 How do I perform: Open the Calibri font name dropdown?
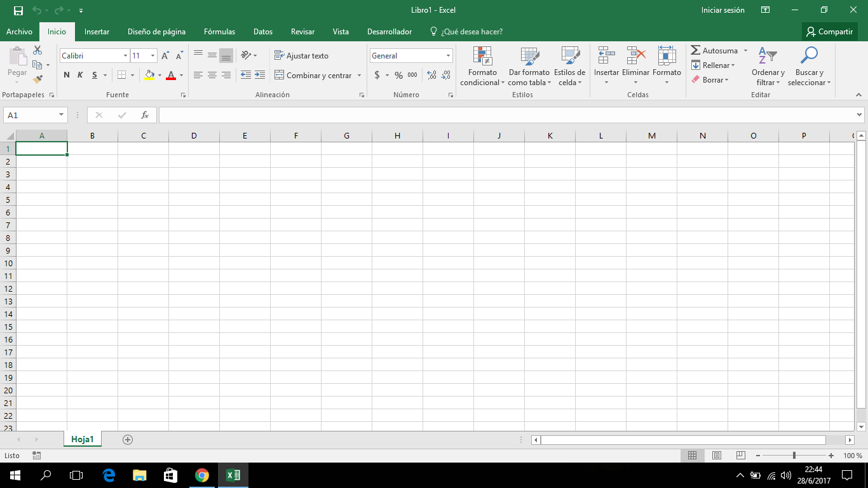coord(125,56)
